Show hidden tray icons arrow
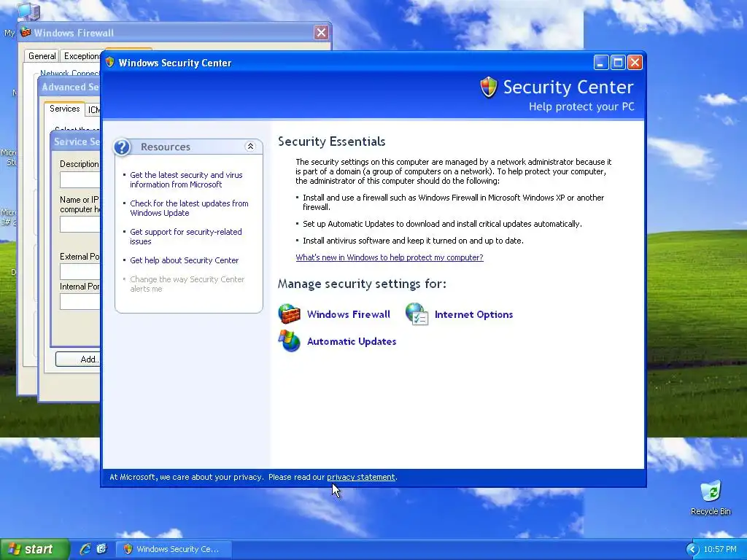Screen dimensions: 747x560 pyautogui.click(x=692, y=550)
